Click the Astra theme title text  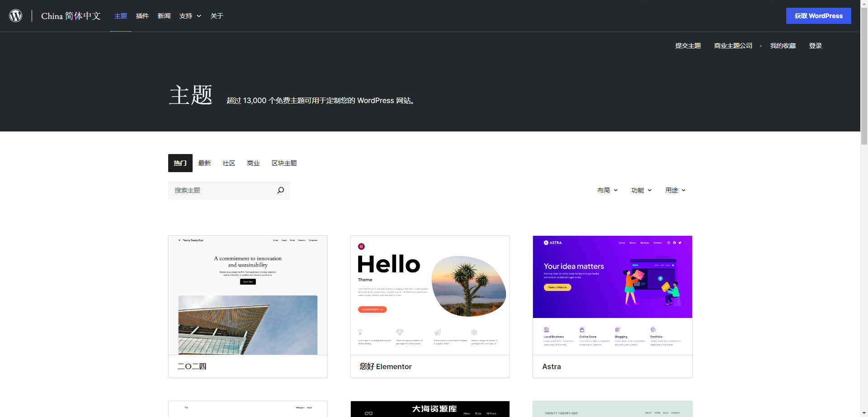pos(552,366)
